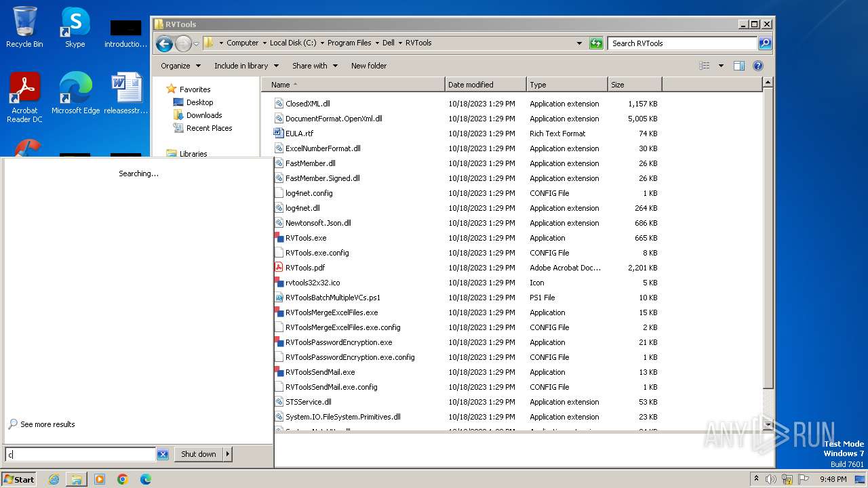
Task: Open Windows Media Player taskbar icon
Action: click(100, 479)
